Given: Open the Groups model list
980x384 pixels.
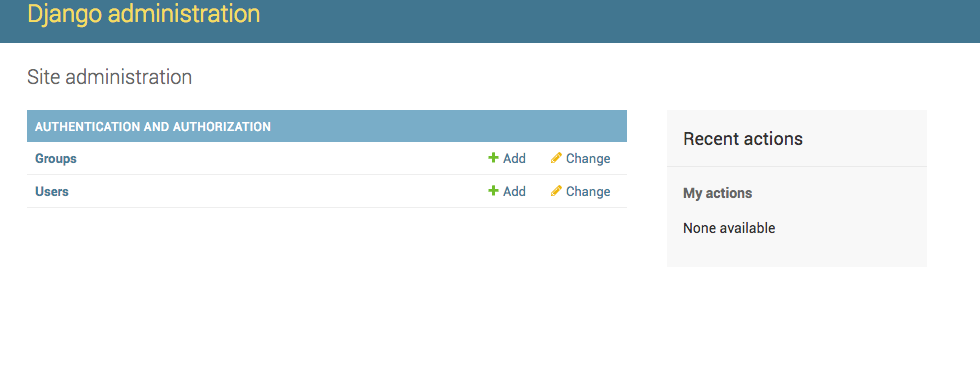Looking at the screenshot, I should [x=56, y=159].
